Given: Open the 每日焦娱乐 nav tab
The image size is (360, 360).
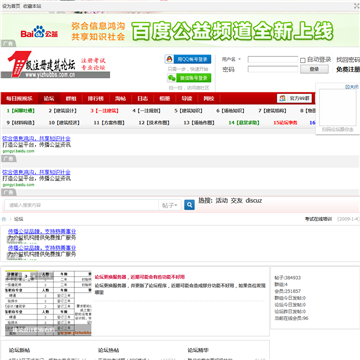Looking at the screenshot, I should (19, 98).
